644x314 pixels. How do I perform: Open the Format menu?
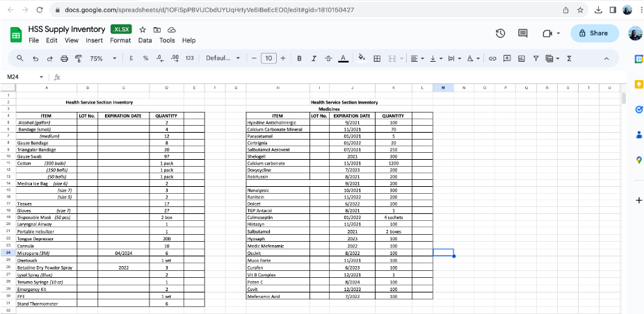click(120, 40)
